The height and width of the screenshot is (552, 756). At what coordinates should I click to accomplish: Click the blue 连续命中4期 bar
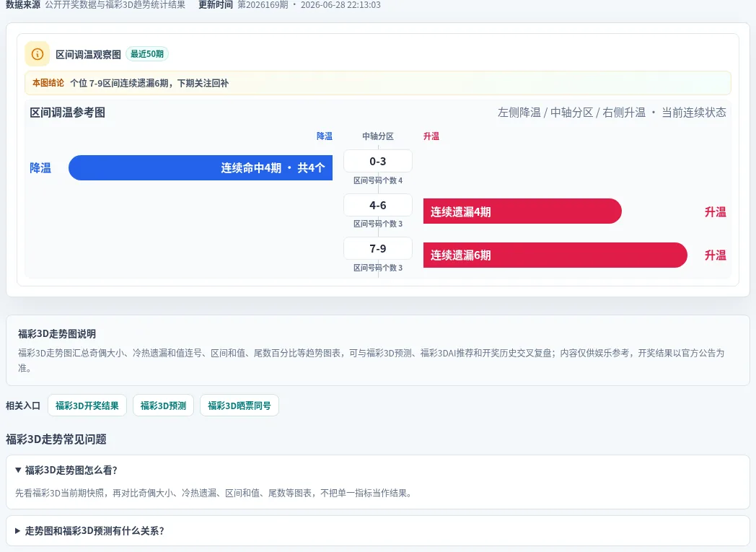(201, 168)
